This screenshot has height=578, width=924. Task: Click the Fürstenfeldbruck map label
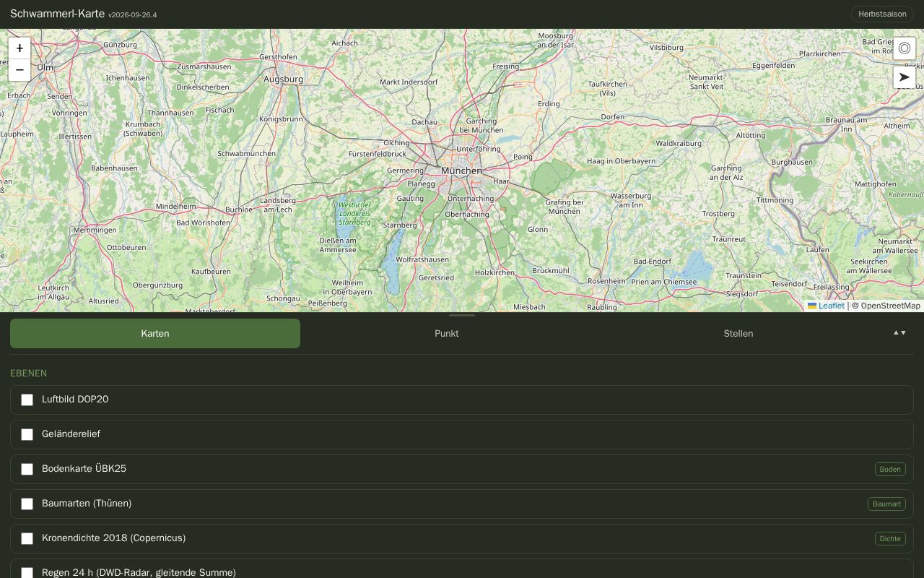[377, 154]
